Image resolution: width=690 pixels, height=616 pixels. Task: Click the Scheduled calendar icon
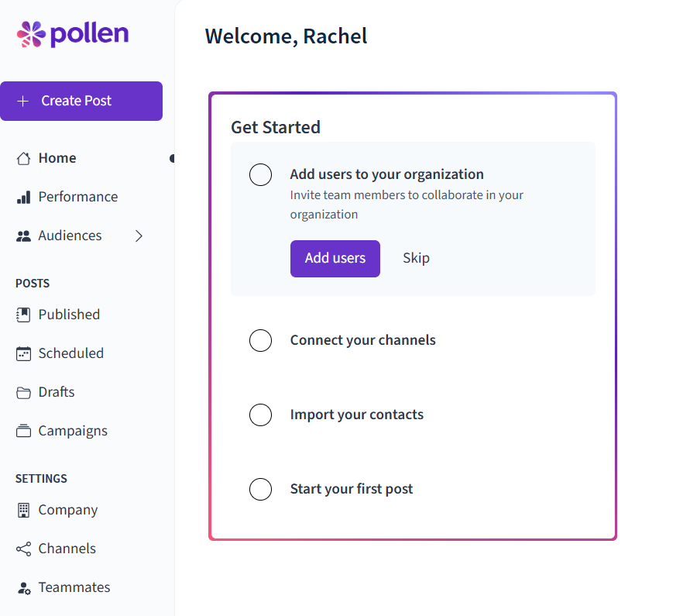point(22,353)
